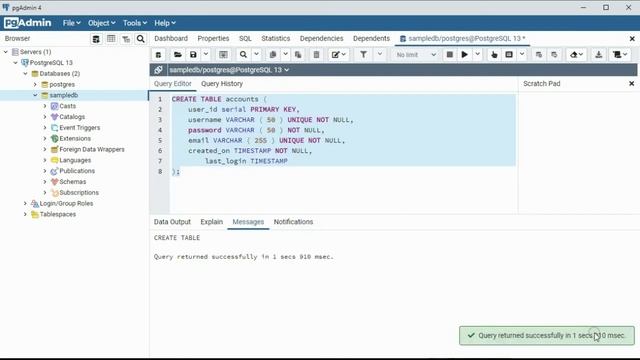Click Save Data Changes icon

click(223, 55)
